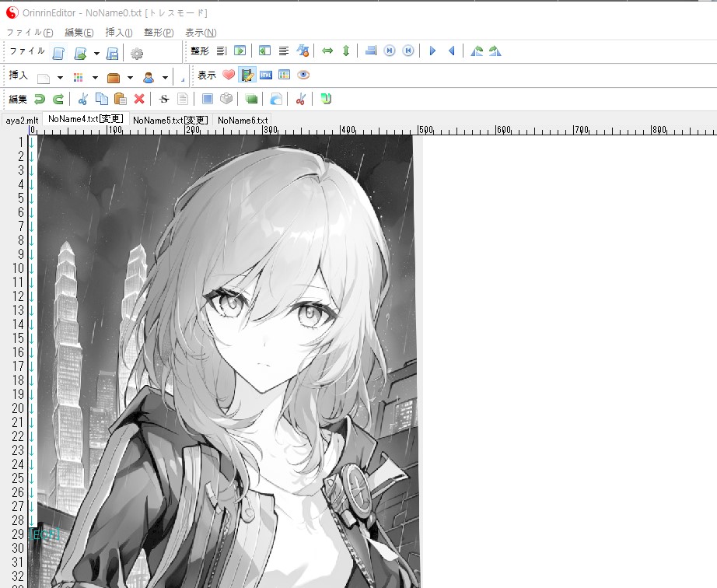Viewport: 717px width, 588px height.
Task: Toggle the film-strip trace mode button
Action: coord(247,75)
